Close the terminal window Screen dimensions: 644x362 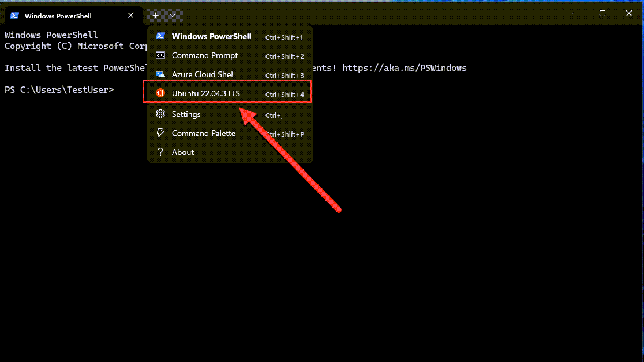point(629,13)
